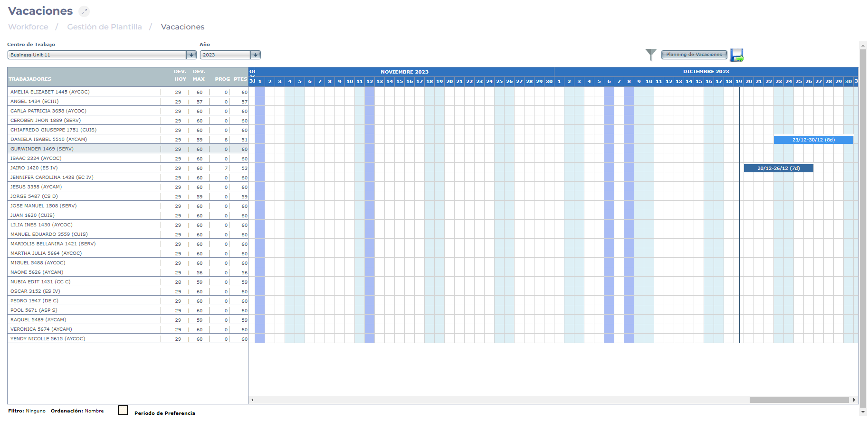Select worker MARIOLIS BELLANIRA 1421 (SERV)
This screenshot has height=421, width=868.
tap(53, 243)
